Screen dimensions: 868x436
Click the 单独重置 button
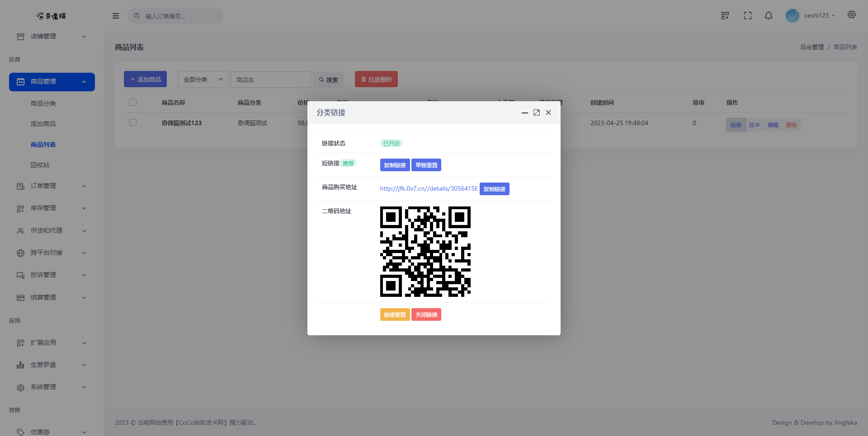click(x=426, y=165)
